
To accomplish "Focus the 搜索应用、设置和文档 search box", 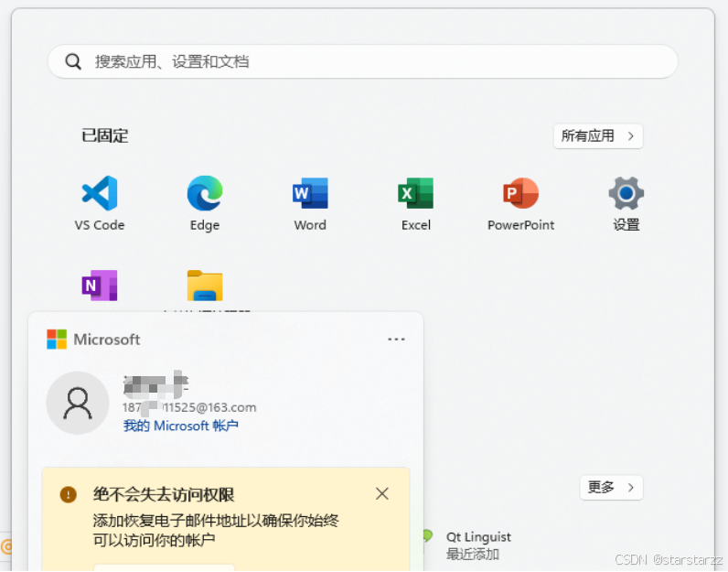I will coord(362,61).
